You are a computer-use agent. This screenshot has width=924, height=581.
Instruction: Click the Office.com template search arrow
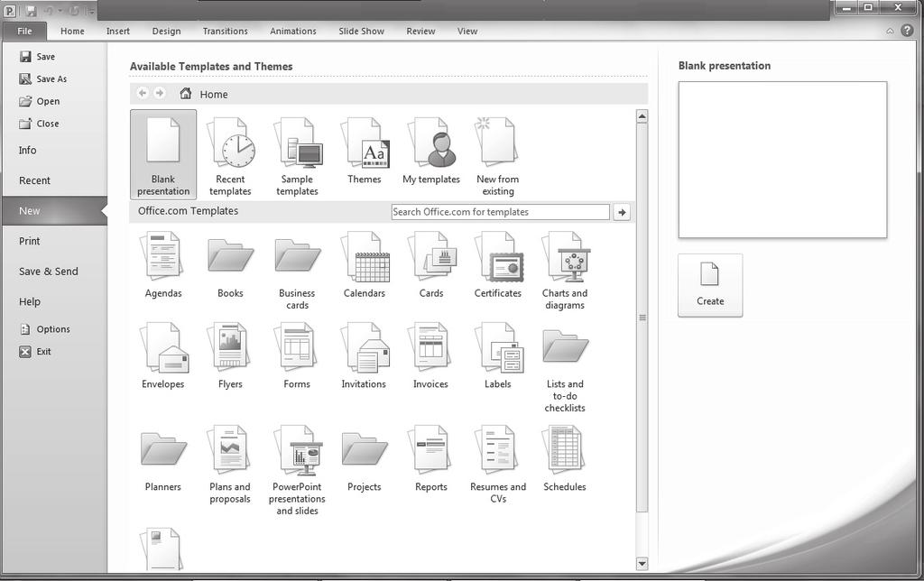pos(622,212)
